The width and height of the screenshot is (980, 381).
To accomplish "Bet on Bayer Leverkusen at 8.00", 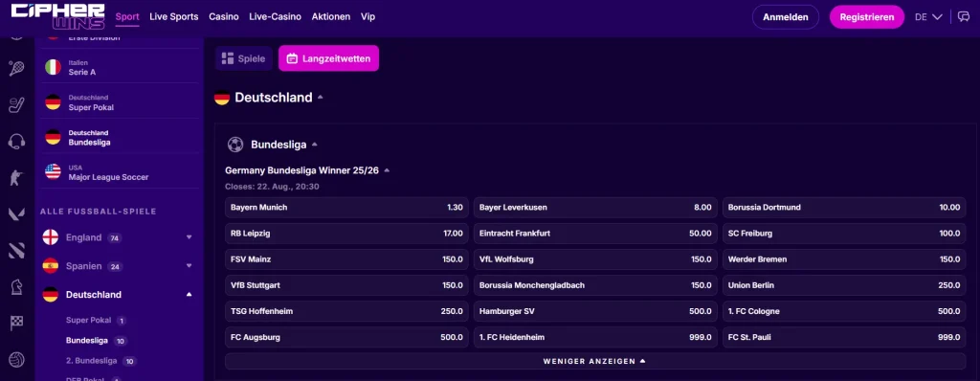I will coord(595,207).
